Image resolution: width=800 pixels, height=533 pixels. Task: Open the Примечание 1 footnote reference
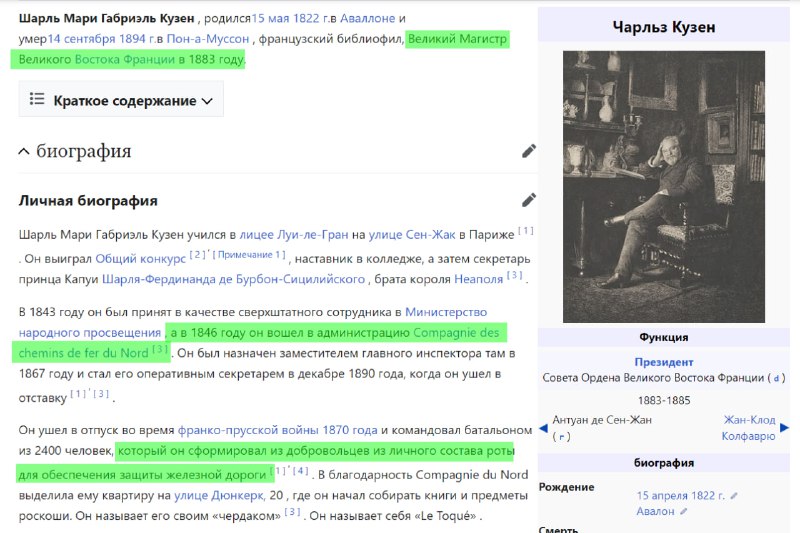(249, 255)
